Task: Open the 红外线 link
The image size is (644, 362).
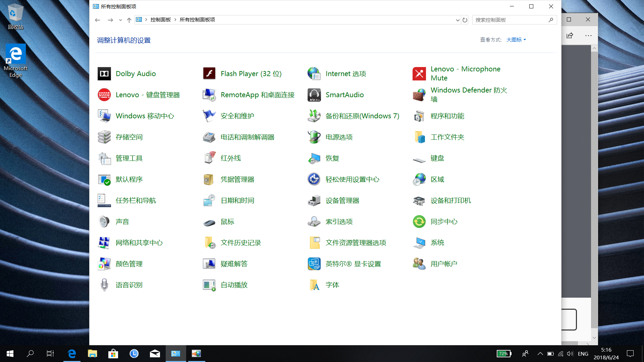Action: point(231,158)
